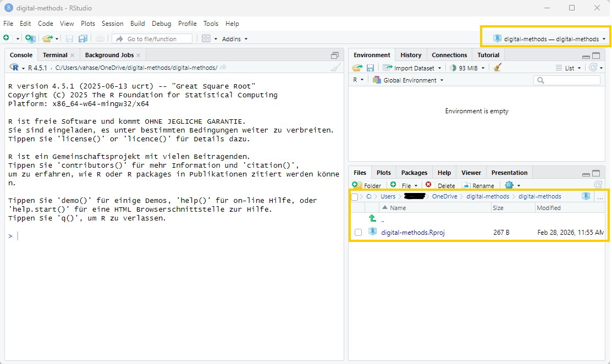Open a new R script via the new file icon
The width and height of the screenshot is (612, 364).
[5, 38]
